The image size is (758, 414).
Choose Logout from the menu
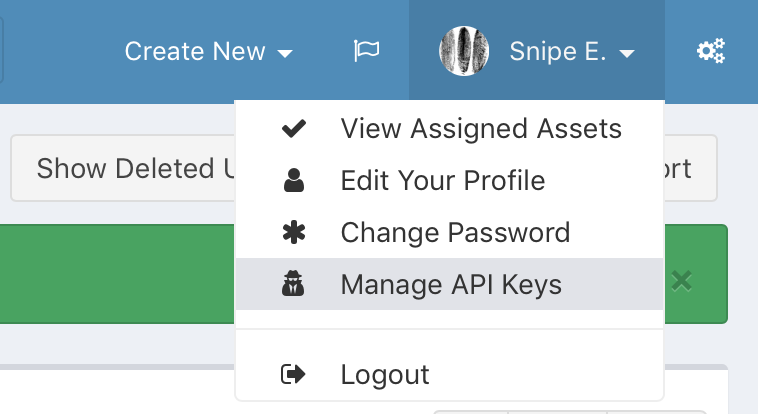(x=450, y=374)
